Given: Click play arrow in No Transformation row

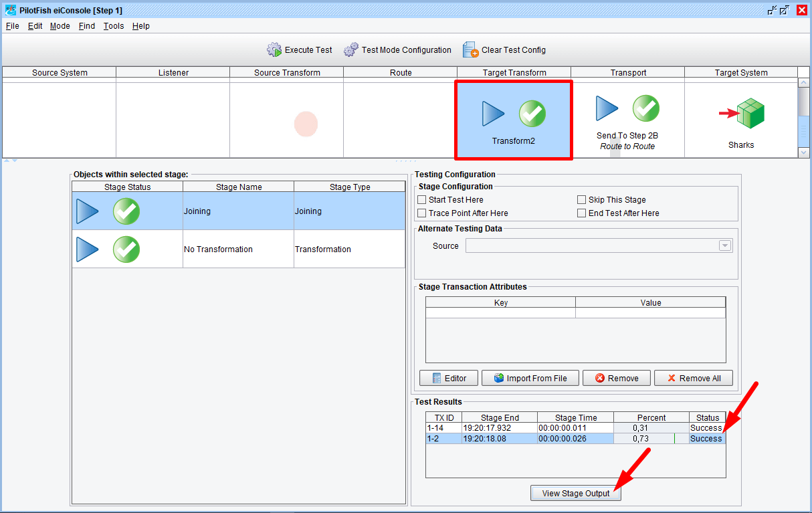Looking at the screenshot, I should tap(87, 249).
